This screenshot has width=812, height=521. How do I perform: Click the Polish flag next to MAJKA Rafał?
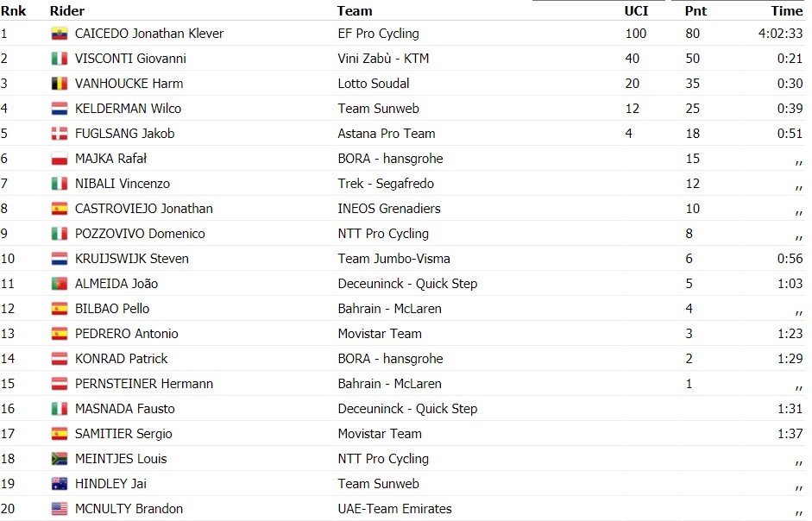[60, 159]
